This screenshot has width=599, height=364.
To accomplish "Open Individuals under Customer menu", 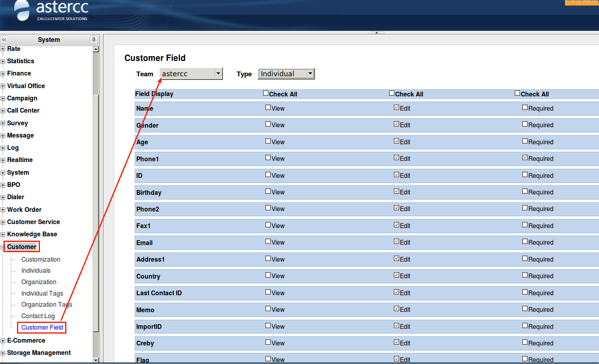I will tap(36, 271).
